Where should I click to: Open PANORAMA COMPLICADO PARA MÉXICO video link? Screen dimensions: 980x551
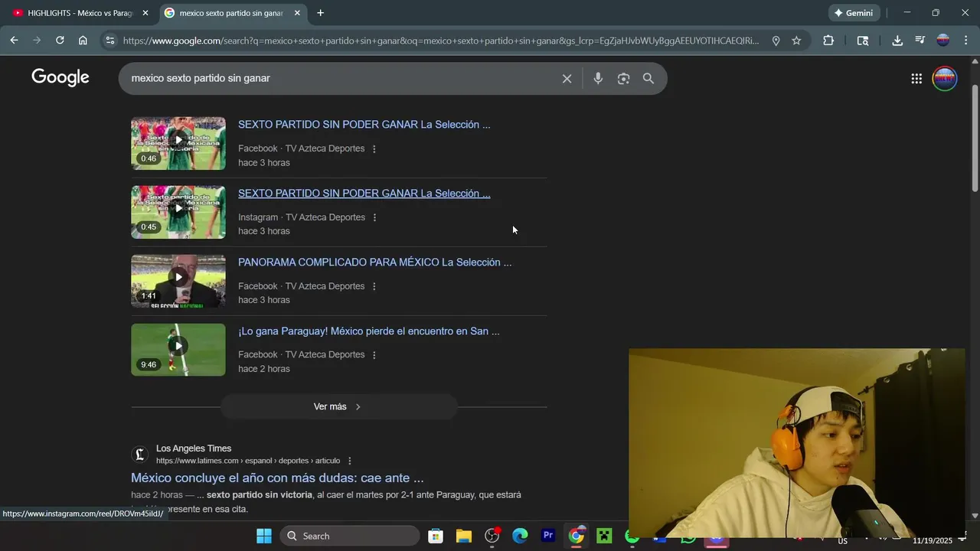click(x=374, y=262)
